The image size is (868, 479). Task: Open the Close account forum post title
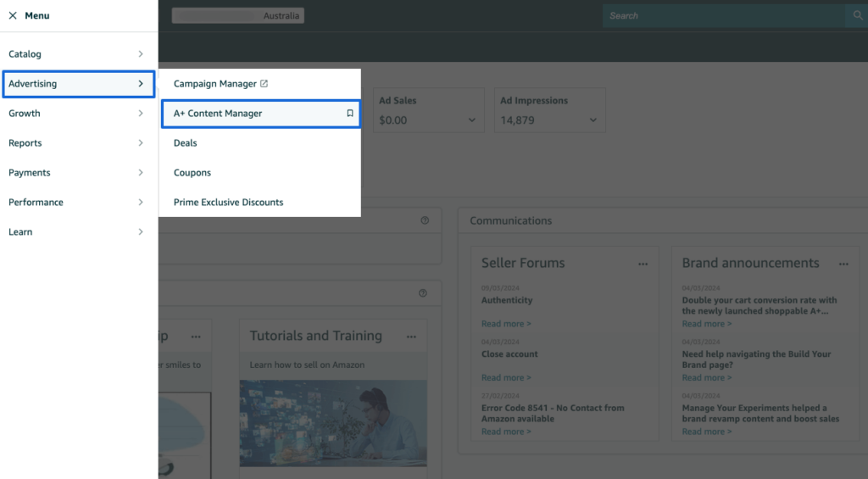coord(509,354)
